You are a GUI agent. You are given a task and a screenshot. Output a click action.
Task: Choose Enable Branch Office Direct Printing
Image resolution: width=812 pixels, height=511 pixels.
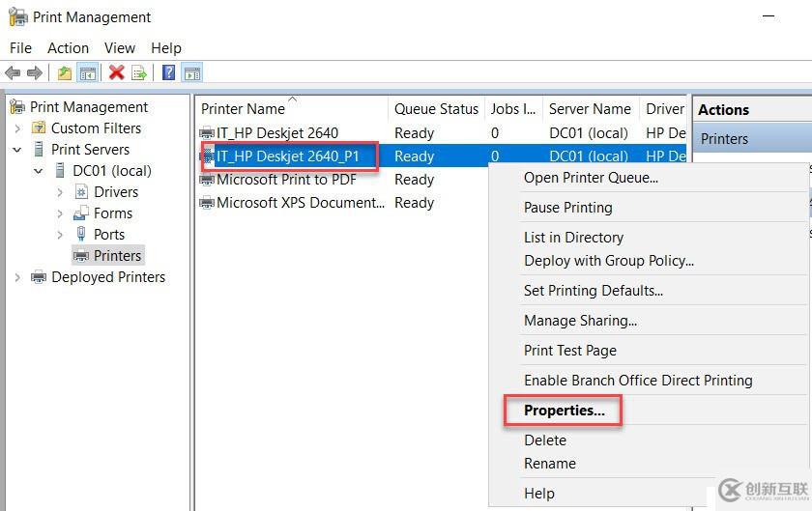[x=638, y=381]
